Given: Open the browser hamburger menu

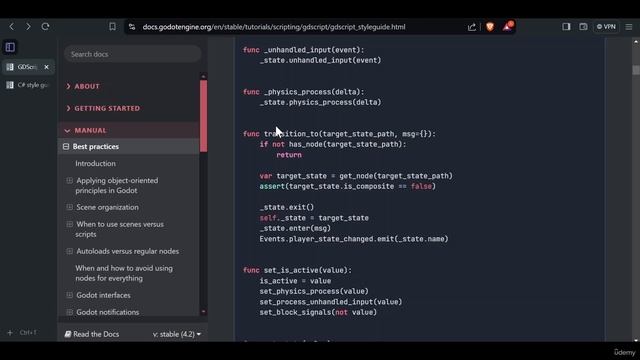Looking at the screenshot, I should (x=629, y=27).
